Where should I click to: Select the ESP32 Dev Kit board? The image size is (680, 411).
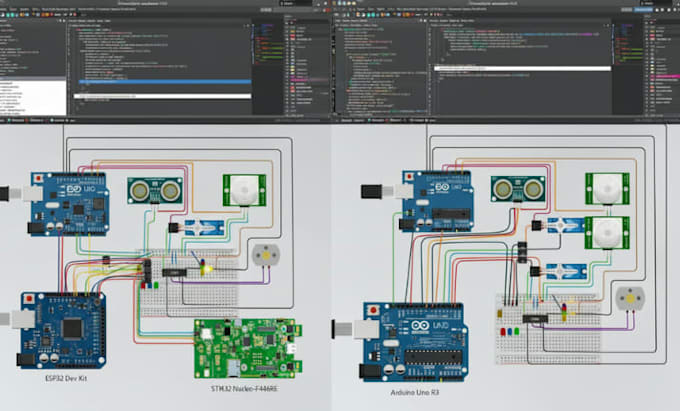click(62, 330)
